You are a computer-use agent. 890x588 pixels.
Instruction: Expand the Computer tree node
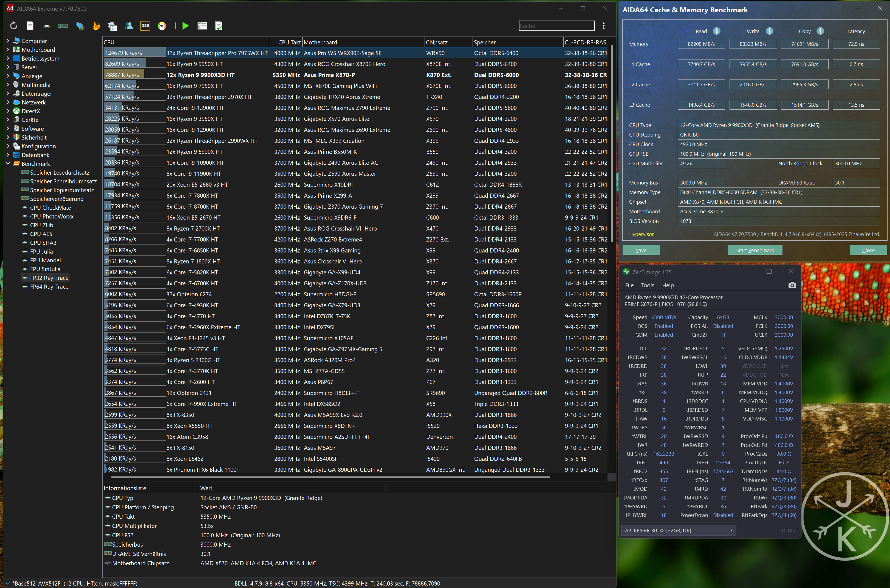point(8,41)
